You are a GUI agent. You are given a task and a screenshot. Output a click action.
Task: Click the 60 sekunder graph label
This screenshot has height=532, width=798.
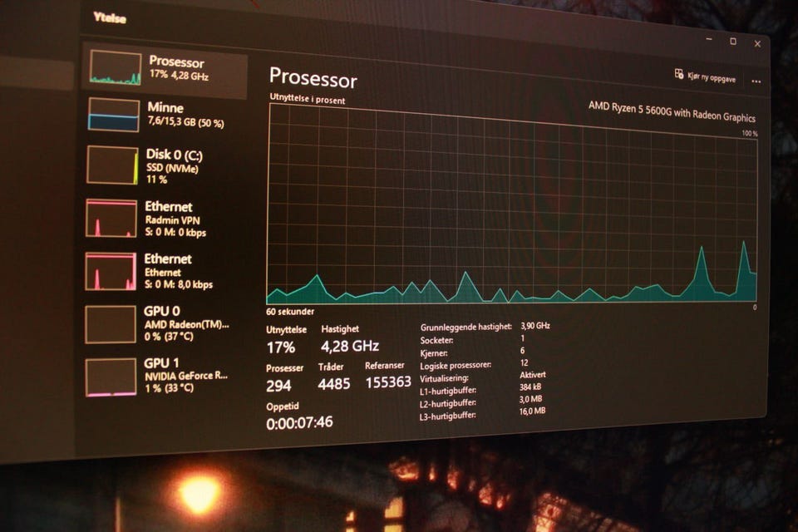pyautogui.click(x=290, y=312)
